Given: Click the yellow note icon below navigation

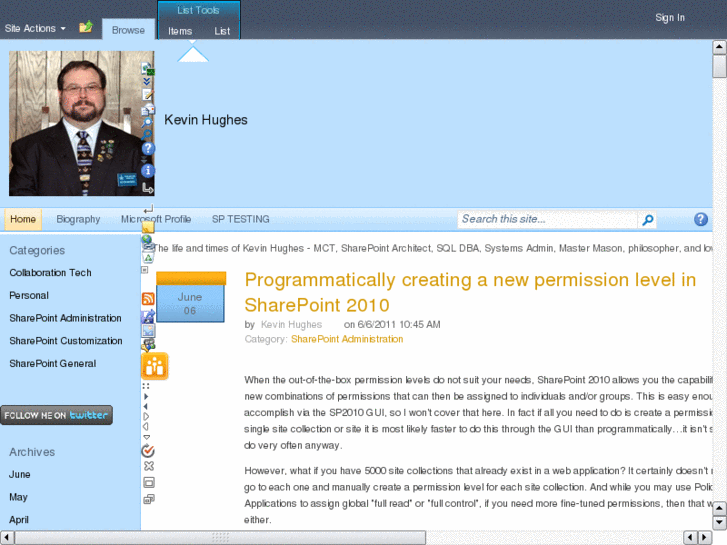Looking at the screenshot, I should pyautogui.click(x=148, y=226).
